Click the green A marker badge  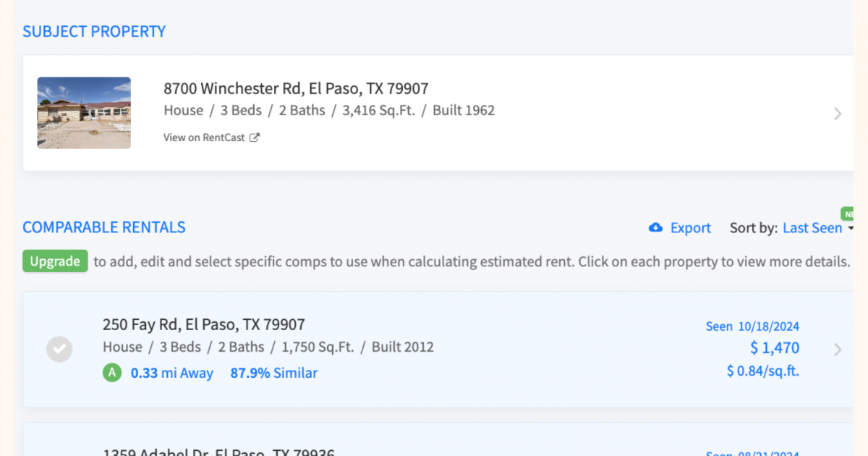[x=111, y=373]
